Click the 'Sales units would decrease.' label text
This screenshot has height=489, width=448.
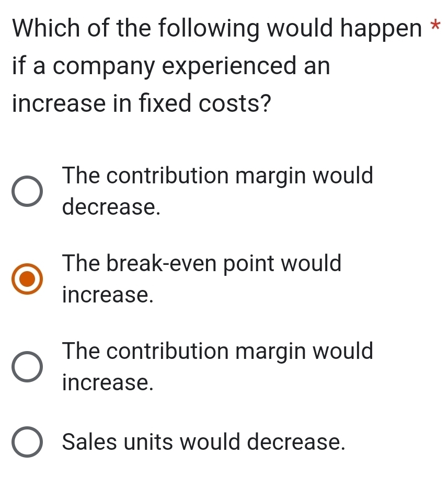tap(204, 441)
